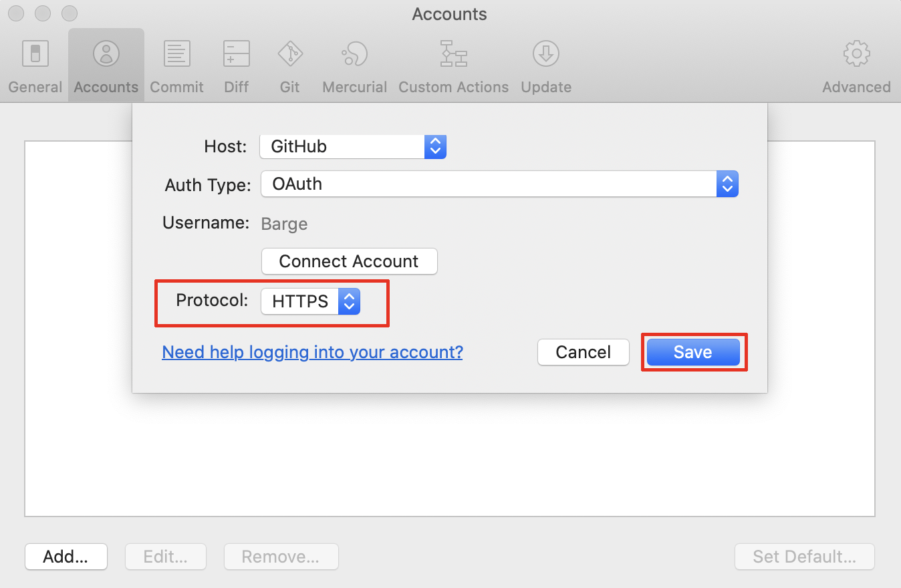Expand the Host dropdown showing GitHub

click(x=353, y=146)
